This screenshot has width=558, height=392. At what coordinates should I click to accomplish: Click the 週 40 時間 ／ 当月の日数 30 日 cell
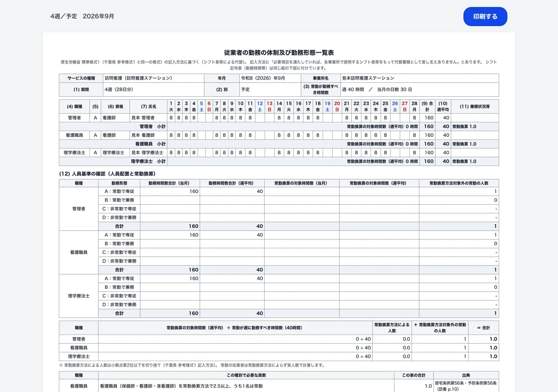pos(419,89)
